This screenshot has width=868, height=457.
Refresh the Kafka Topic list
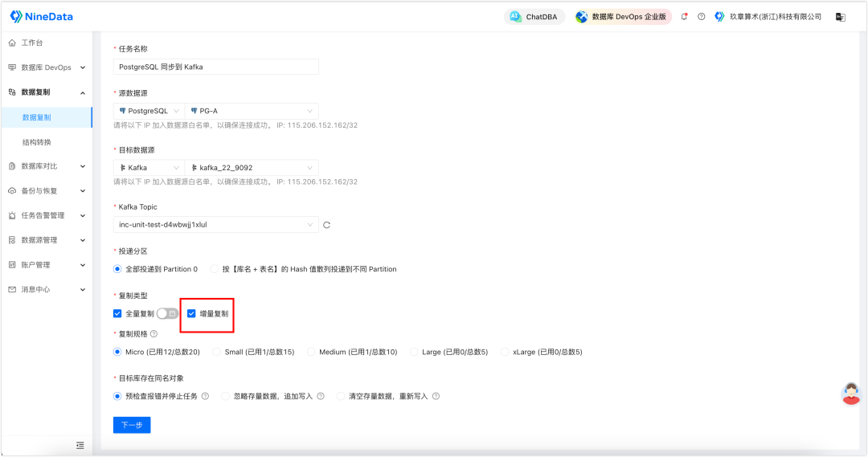(x=326, y=225)
